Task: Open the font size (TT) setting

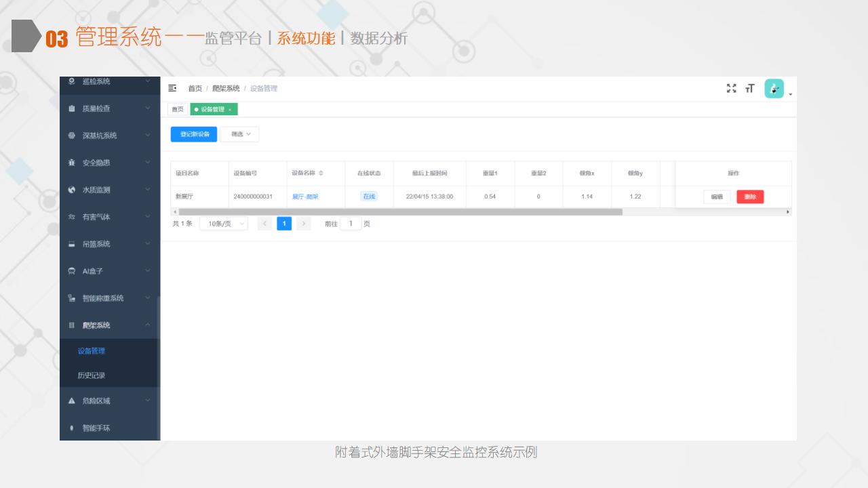Action: click(749, 88)
